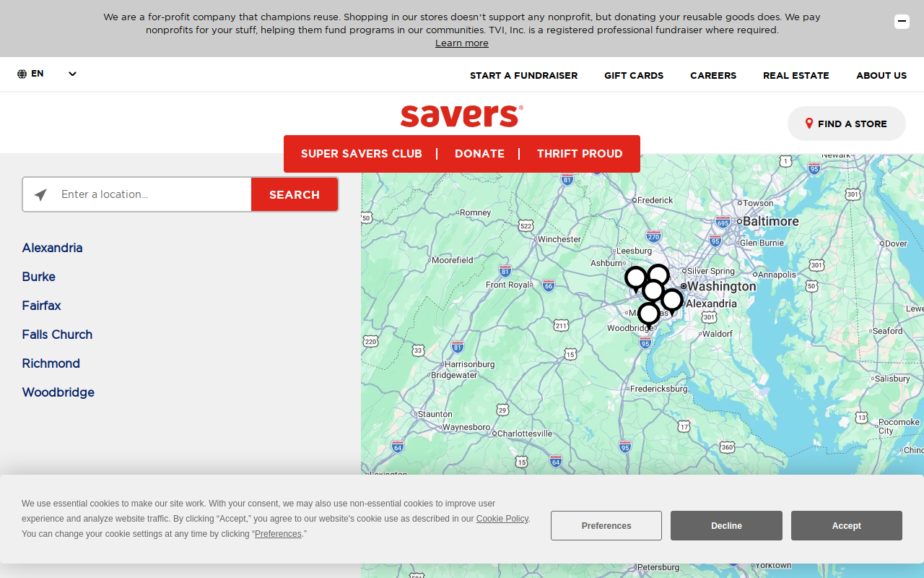
Task: Decline non-essential cookies
Action: click(x=726, y=526)
